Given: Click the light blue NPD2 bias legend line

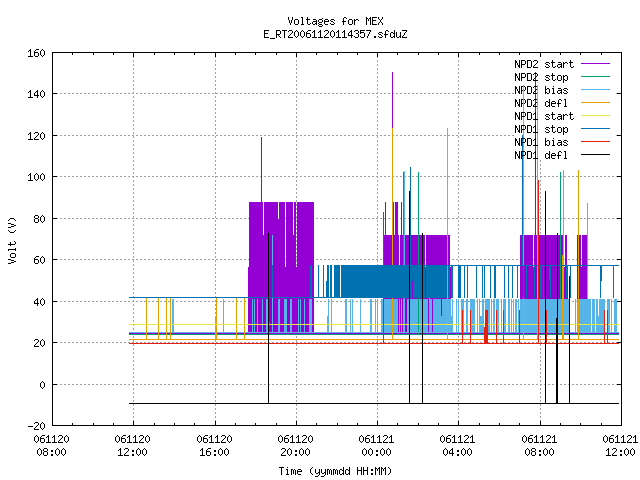Looking at the screenshot, I should pos(595,90).
